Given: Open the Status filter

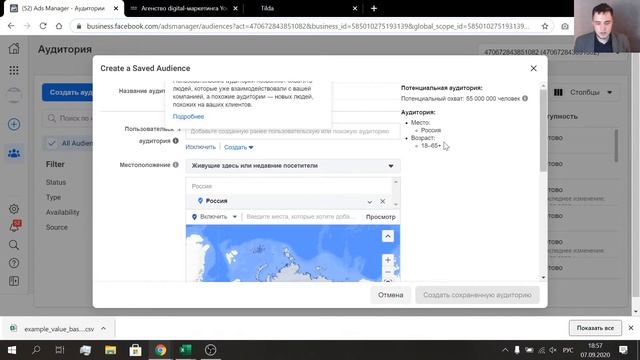Looking at the screenshot, I should click(x=56, y=182).
